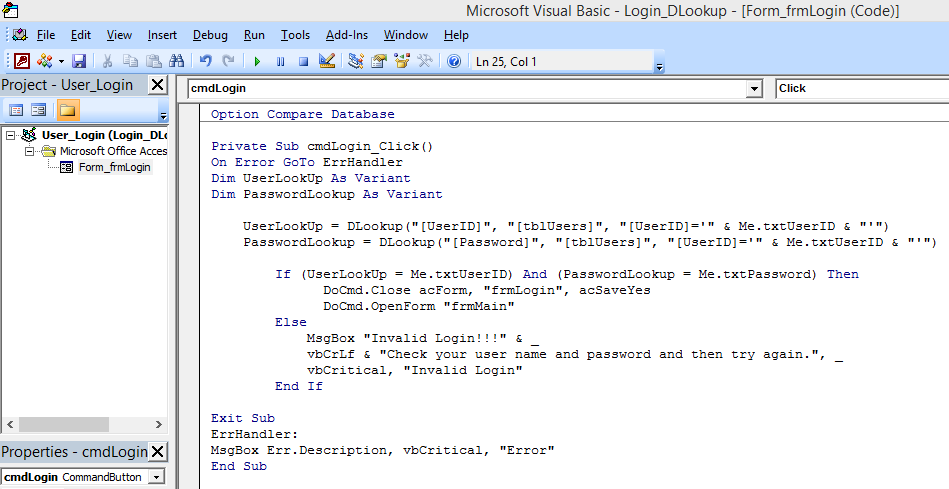Click 'End If' line in code
This screenshot has width=949, height=489.
[x=299, y=386]
